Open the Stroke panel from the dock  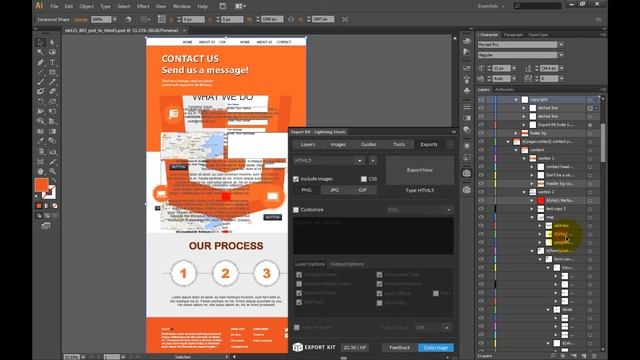pyautogui.click(x=467, y=107)
